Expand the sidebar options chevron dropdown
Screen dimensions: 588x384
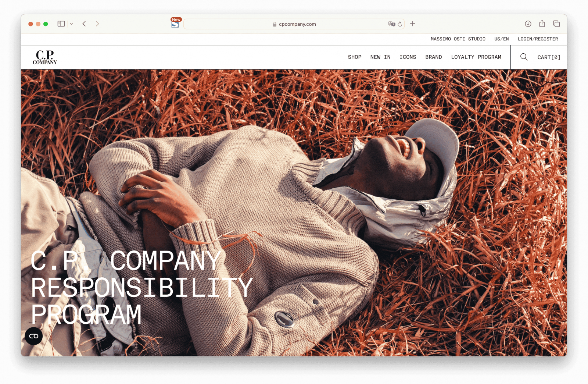71,24
